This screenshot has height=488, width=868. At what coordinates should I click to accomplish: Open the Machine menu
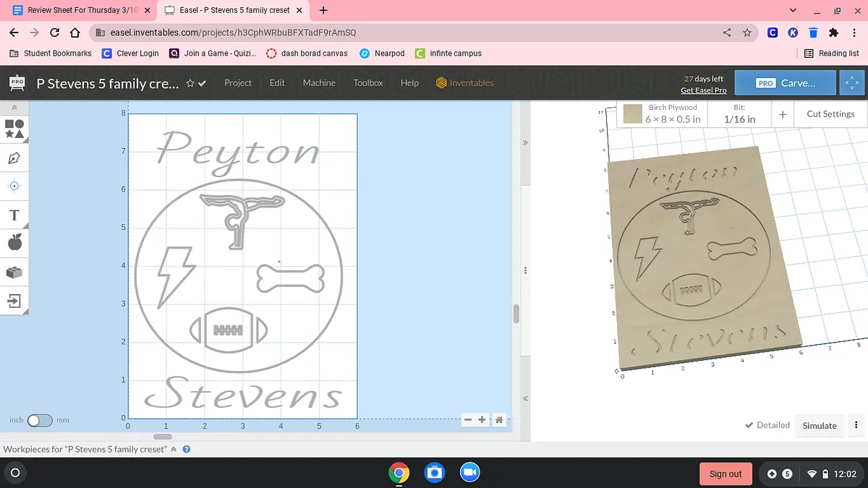319,83
